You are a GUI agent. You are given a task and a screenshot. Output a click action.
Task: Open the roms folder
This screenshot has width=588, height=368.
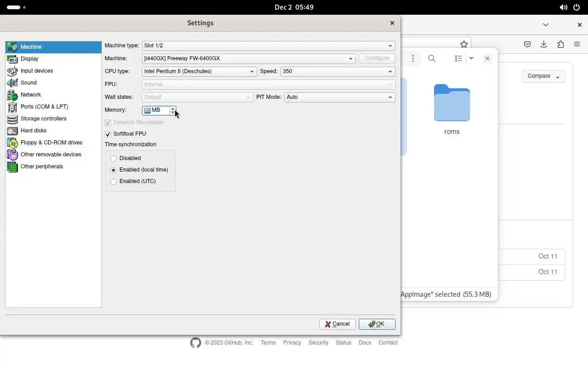point(452,110)
